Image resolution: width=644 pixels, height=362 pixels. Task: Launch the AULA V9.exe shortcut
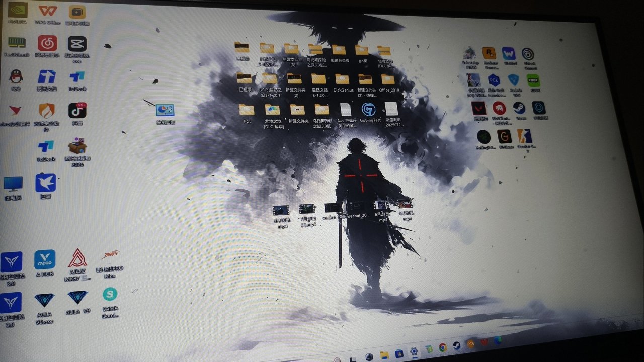pyautogui.click(x=44, y=301)
